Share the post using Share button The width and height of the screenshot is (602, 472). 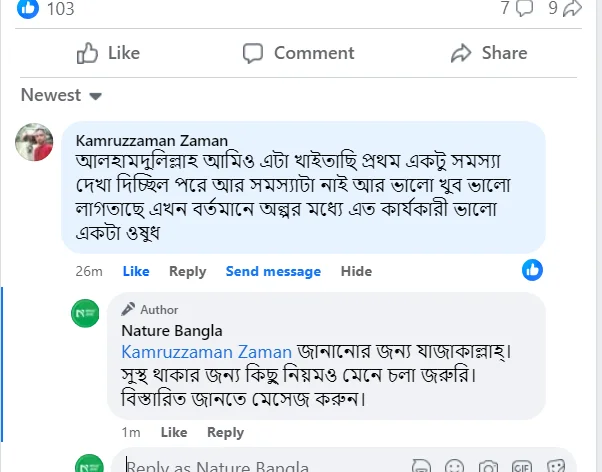[x=489, y=53]
